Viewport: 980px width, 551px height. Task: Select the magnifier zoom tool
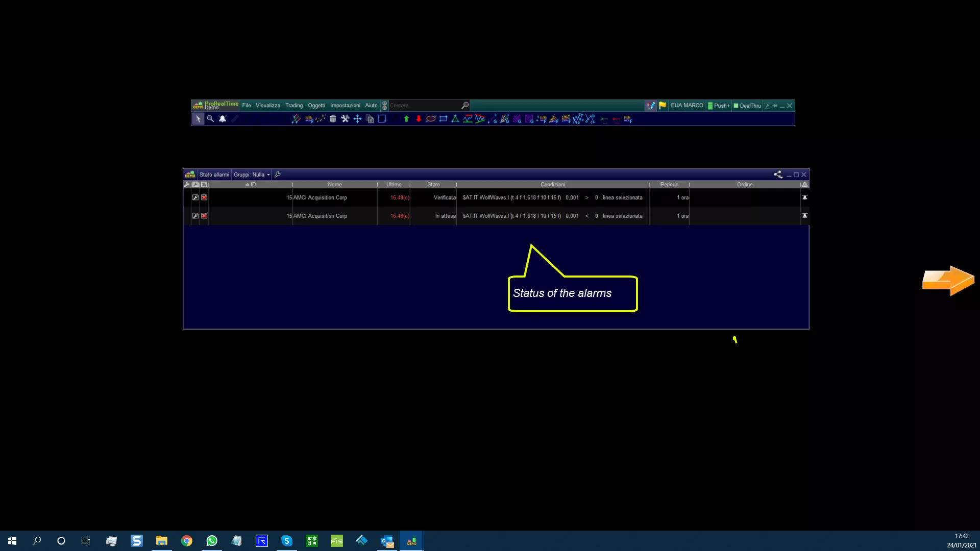pos(210,119)
